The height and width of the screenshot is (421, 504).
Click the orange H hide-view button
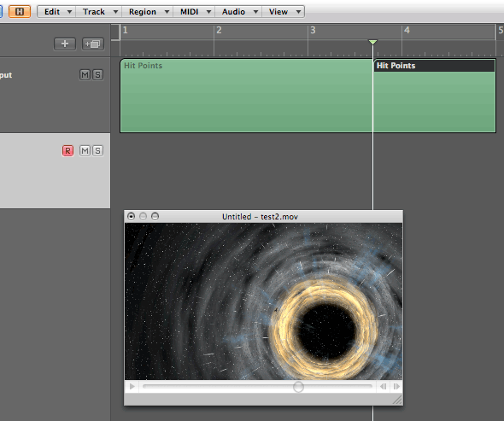pos(20,12)
